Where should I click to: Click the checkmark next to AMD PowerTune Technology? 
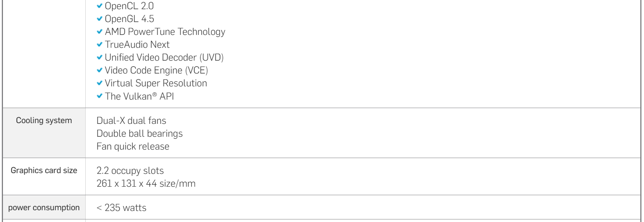click(x=100, y=32)
